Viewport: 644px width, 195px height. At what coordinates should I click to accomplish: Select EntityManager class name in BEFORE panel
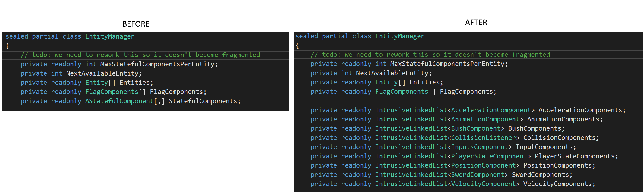click(x=110, y=36)
